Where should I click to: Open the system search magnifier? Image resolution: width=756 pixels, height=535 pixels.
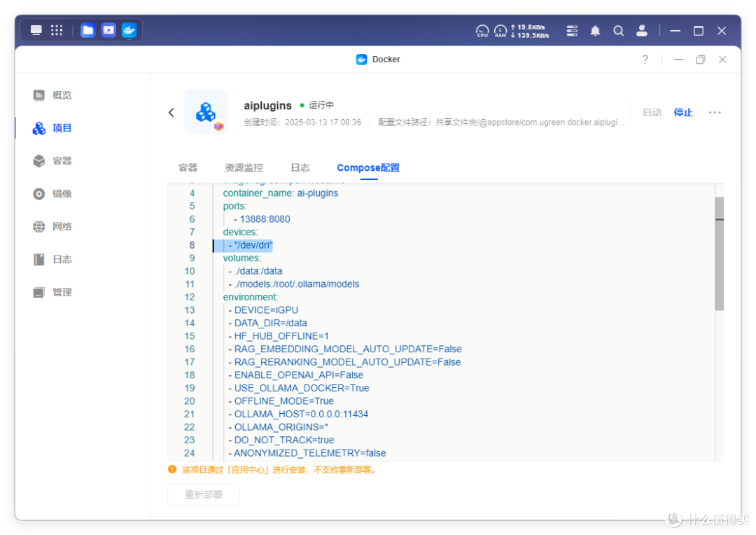(x=619, y=31)
